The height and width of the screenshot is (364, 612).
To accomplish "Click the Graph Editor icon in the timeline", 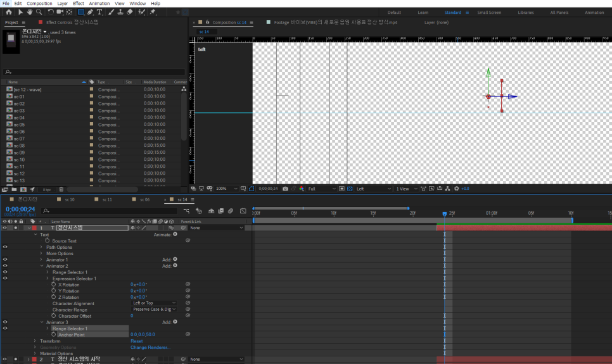I will [x=243, y=211].
